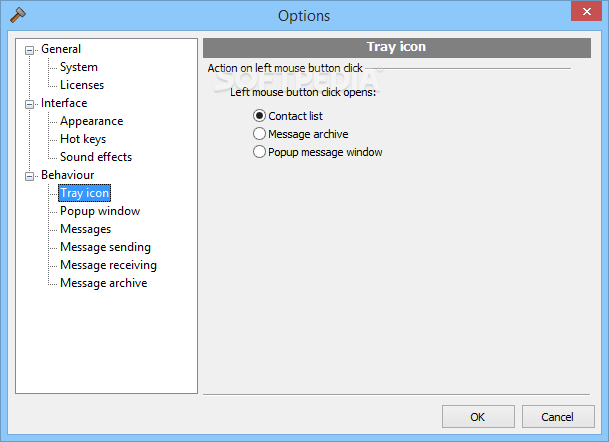
Task: Open the System settings page
Action: point(79,67)
